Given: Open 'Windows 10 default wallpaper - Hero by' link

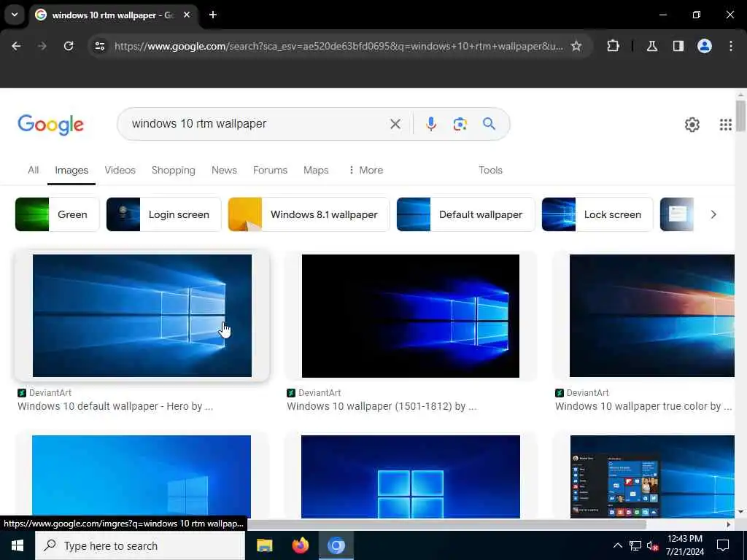Looking at the screenshot, I should [115, 406].
